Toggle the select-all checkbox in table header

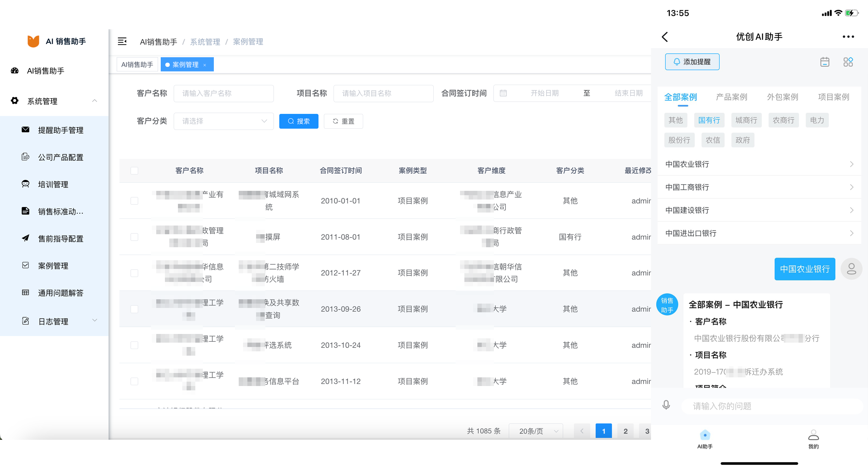pyautogui.click(x=135, y=171)
